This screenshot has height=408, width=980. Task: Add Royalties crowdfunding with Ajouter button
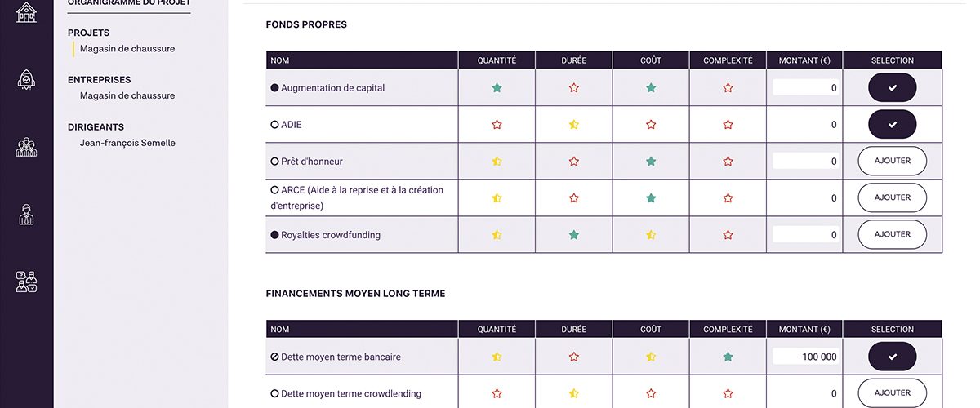point(892,234)
